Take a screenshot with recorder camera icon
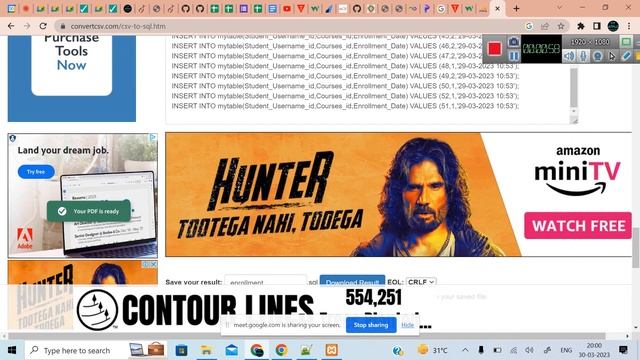The image size is (640, 360). (x=513, y=42)
